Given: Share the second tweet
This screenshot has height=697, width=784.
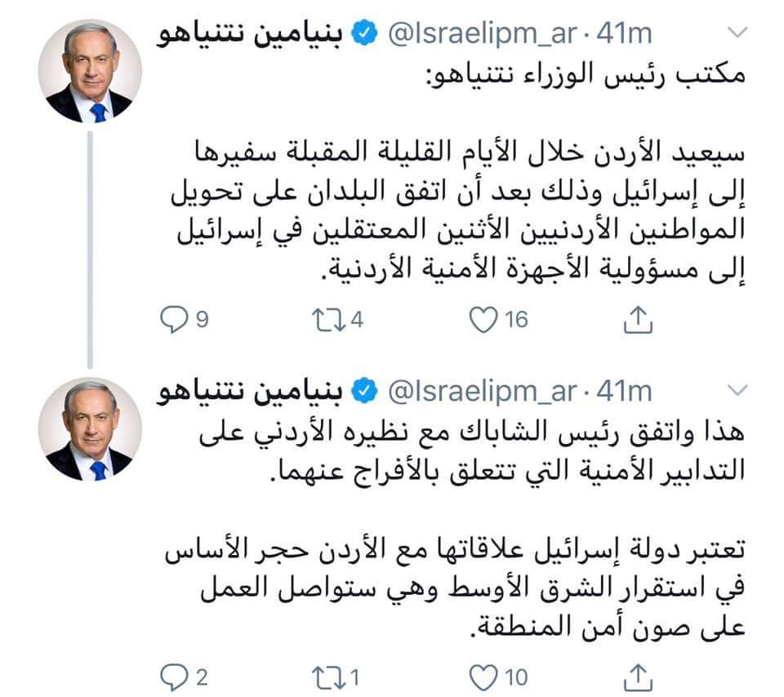Looking at the screenshot, I should (x=638, y=677).
